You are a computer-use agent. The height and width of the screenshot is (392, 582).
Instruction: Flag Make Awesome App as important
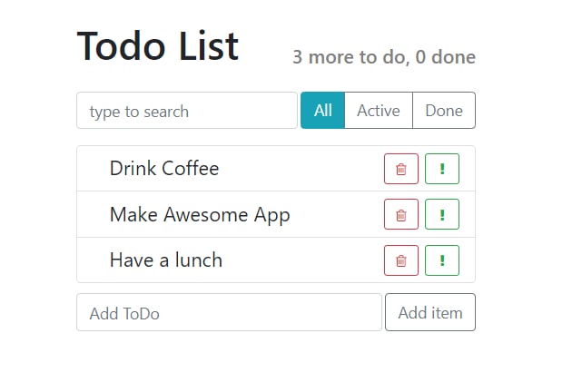tap(442, 215)
